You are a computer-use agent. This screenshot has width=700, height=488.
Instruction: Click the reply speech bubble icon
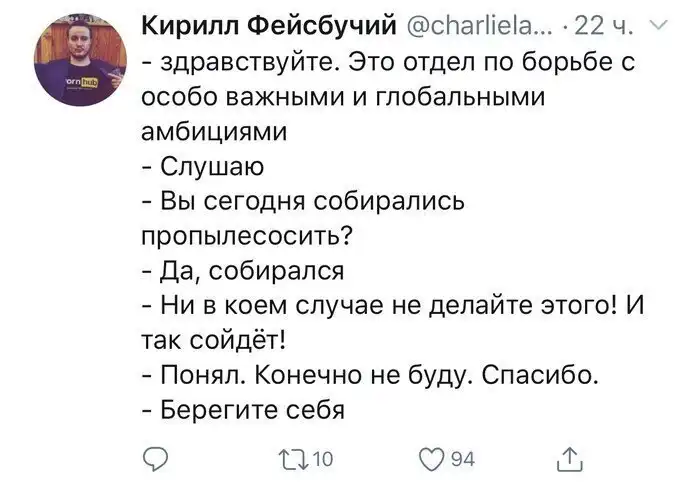tap(156, 458)
